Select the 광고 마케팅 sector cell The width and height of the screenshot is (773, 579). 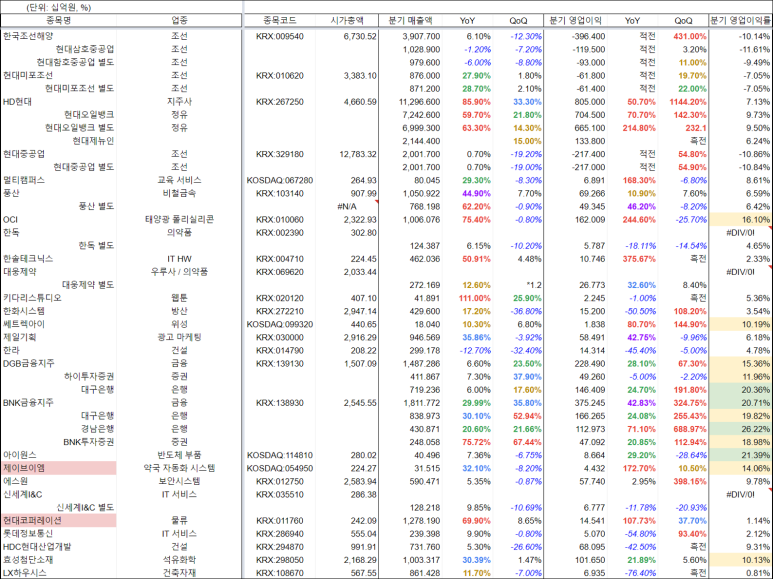[179, 337]
